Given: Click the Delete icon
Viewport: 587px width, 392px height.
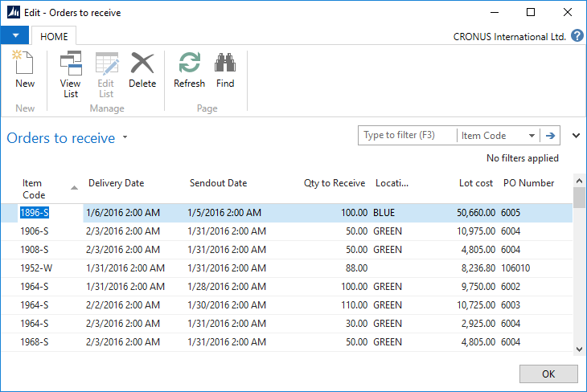Looking at the screenshot, I should [142, 69].
